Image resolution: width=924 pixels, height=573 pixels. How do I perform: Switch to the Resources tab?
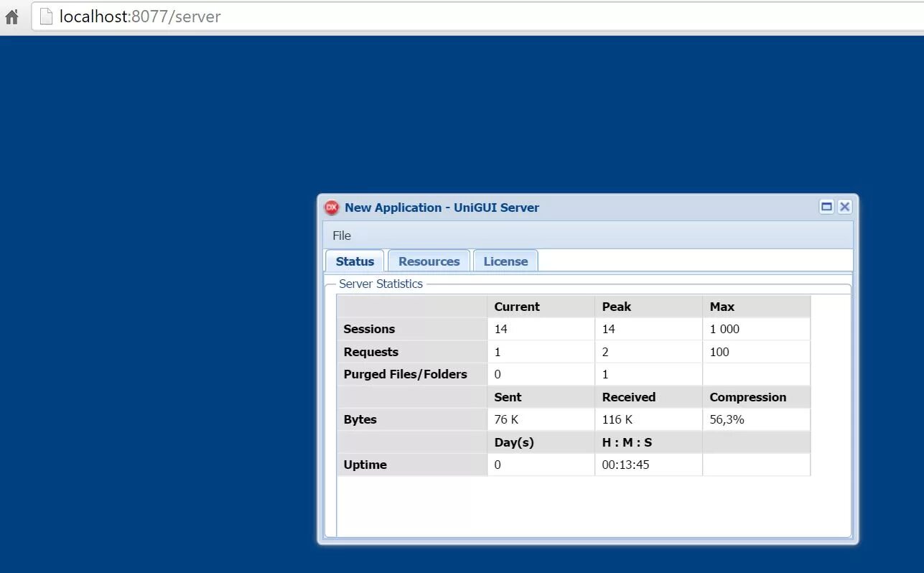pos(429,261)
